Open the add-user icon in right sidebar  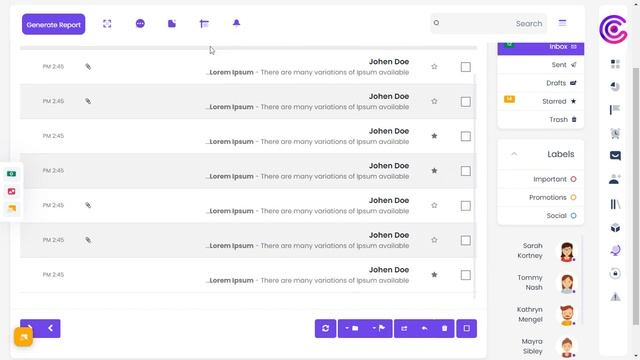tap(615, 179)
